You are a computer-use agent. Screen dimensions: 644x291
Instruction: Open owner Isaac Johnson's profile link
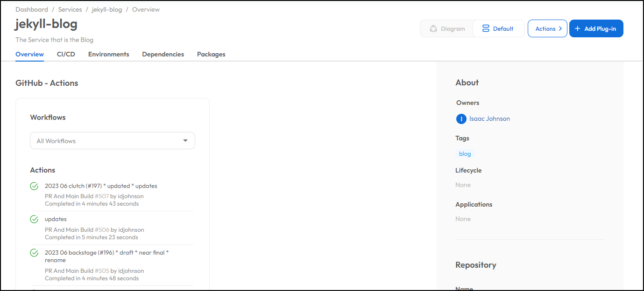pyautogui.click(x=489, y=119)
